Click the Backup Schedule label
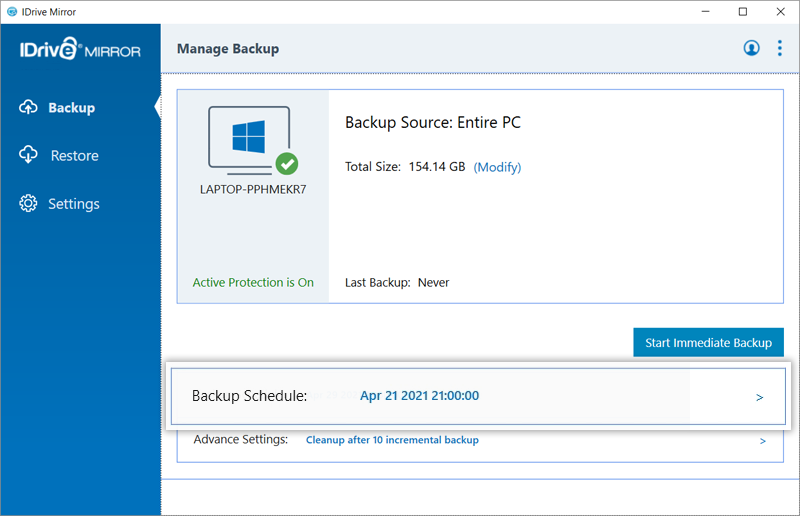The image size is (800, 516). click(249, 396)
